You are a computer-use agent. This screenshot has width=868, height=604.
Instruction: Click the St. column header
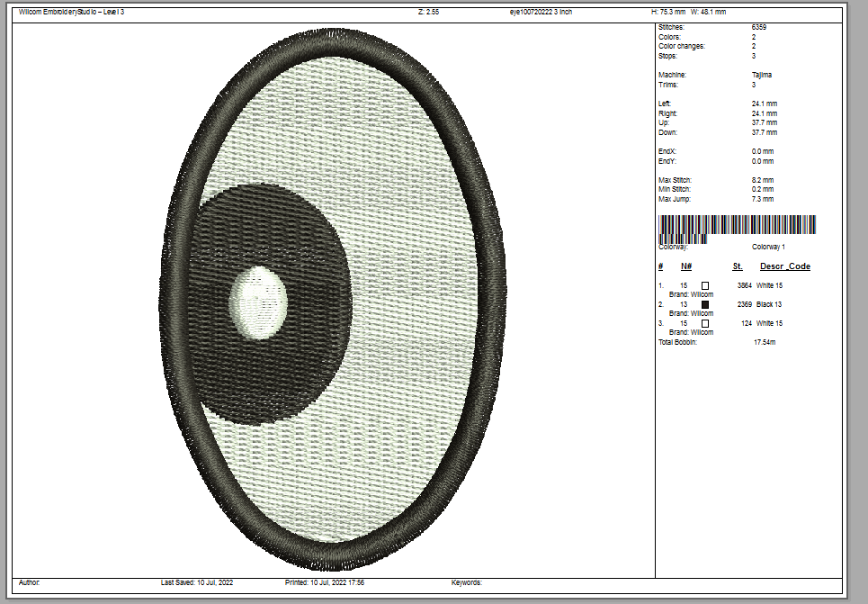[737, 266]
